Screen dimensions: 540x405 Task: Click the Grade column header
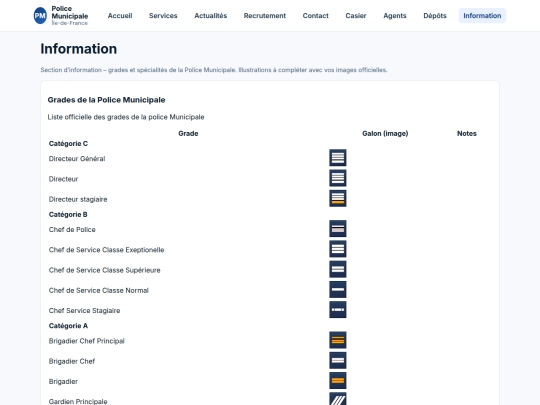point(188,134)
